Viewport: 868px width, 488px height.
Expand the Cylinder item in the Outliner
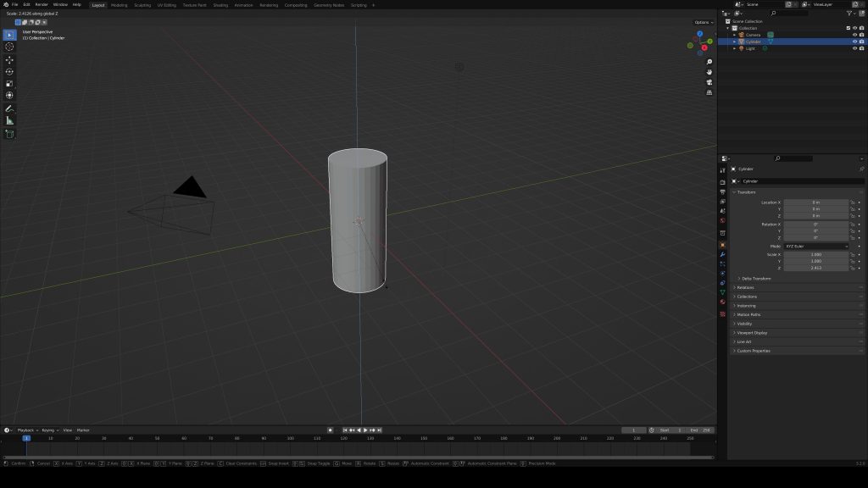(x=734, y=42)
